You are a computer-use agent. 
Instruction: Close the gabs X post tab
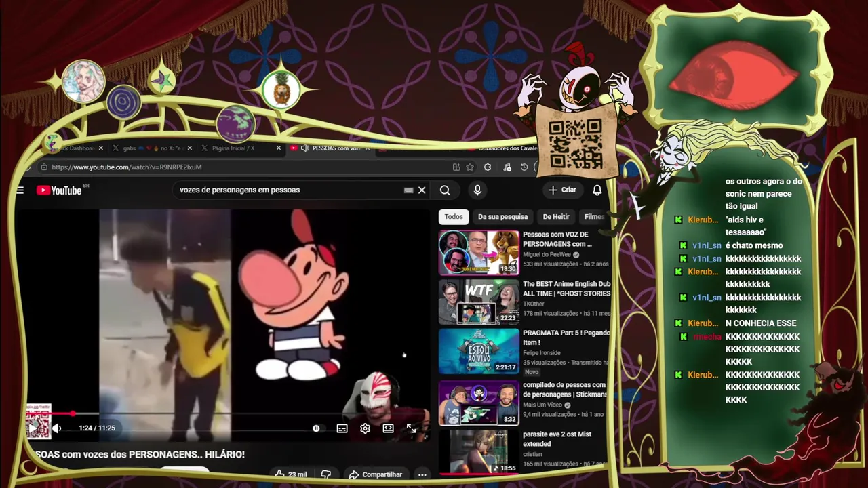coord(189,148)
